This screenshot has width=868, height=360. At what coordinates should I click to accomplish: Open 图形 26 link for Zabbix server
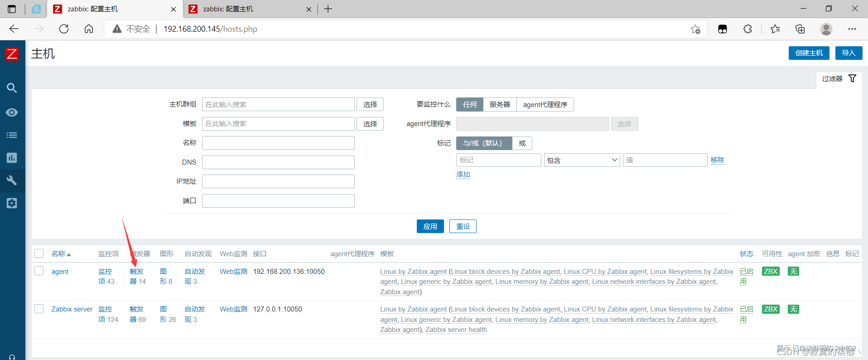(x=168, y=314)
